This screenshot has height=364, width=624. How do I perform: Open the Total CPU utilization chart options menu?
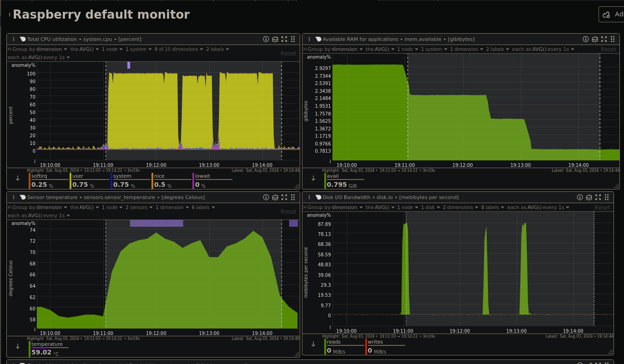point(14,39)
